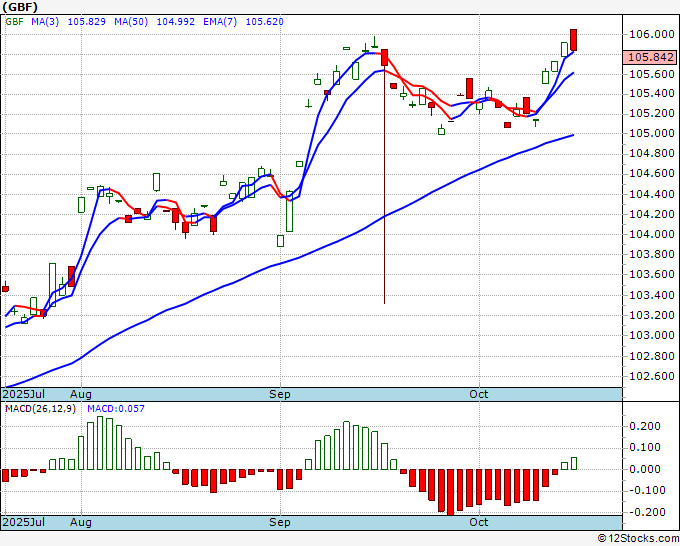
Task: Click the 0.200 MACD axis label
Action: click(645, 426)
